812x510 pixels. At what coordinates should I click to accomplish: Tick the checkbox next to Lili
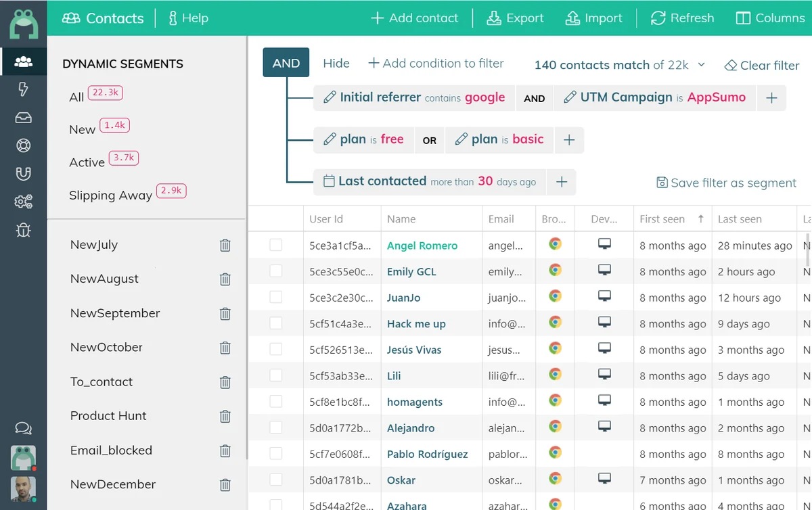click(276, 375)
